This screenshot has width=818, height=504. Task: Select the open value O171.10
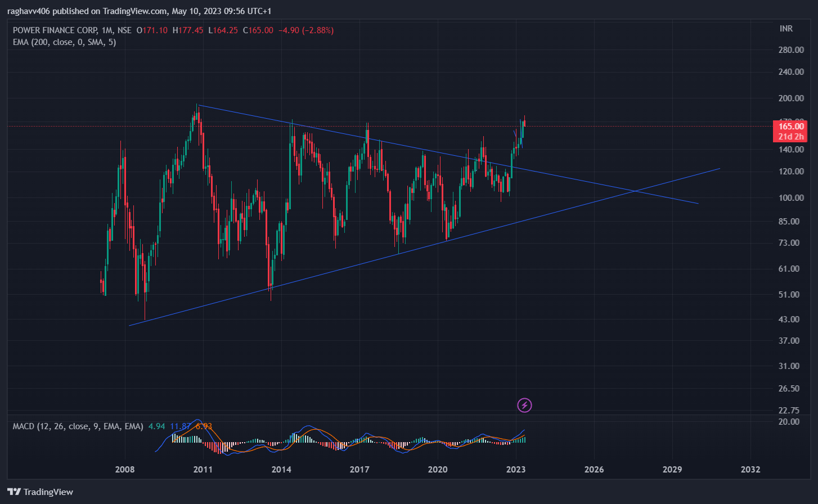(x=152, y=30)
